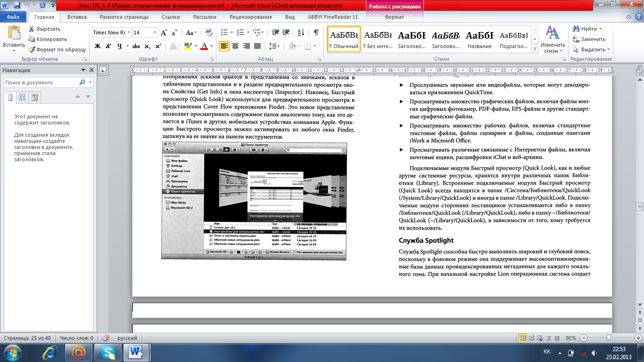Click the search field in Navigation pane
Image resolution: width=644 pixels, height=362 pixels.
(x=41, y=82)
